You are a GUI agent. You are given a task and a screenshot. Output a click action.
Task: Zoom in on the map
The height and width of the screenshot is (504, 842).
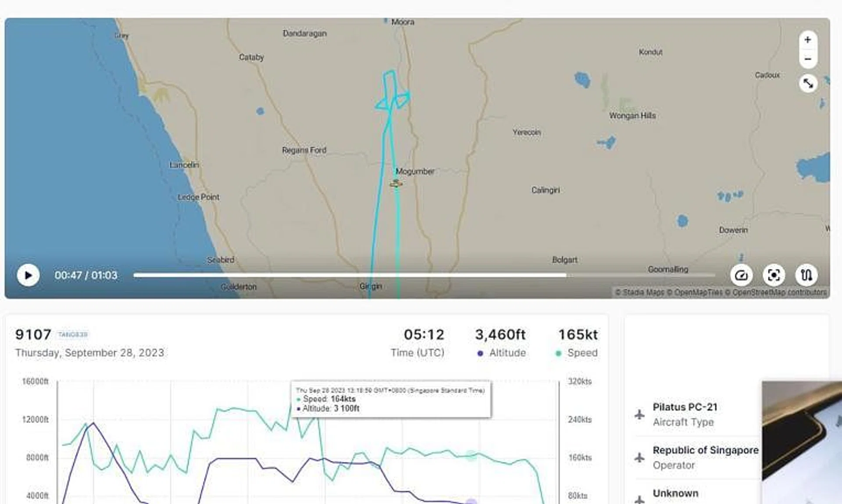[807, 40]
